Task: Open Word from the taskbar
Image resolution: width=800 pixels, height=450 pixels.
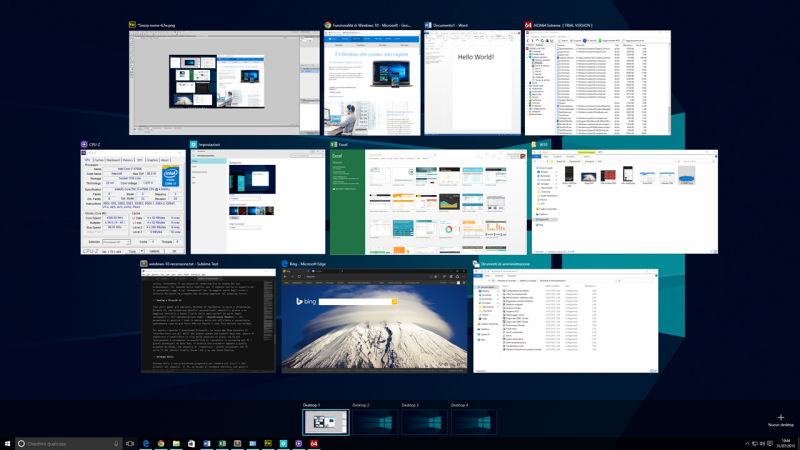Action: 207,443
